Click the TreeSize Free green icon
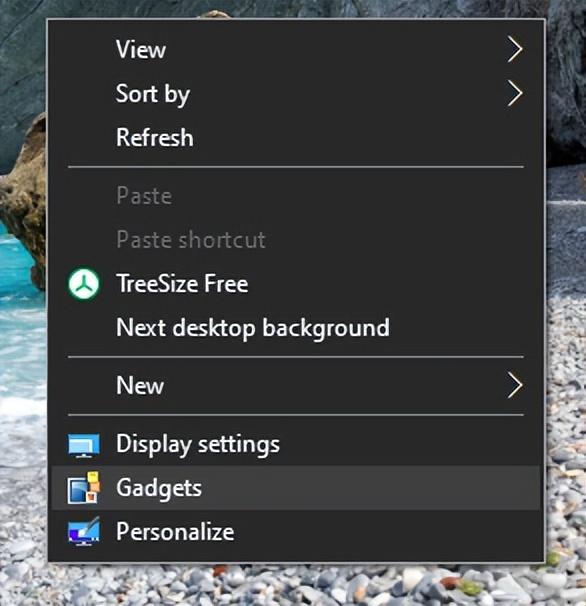This screenshot has width=586, height=606. [x=83, y=284]
